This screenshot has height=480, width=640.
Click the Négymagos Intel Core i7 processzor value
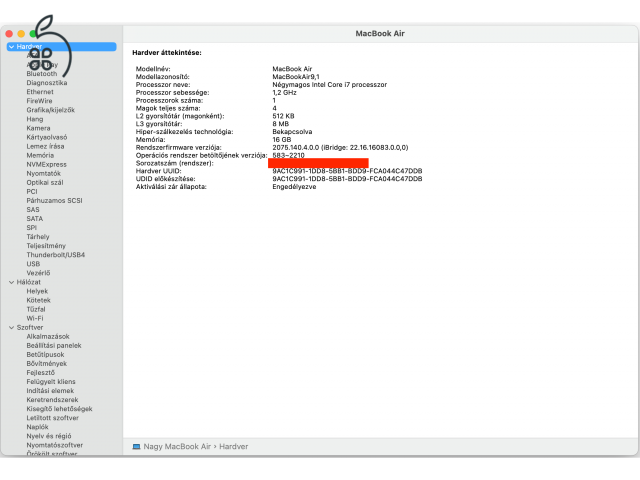329,84
